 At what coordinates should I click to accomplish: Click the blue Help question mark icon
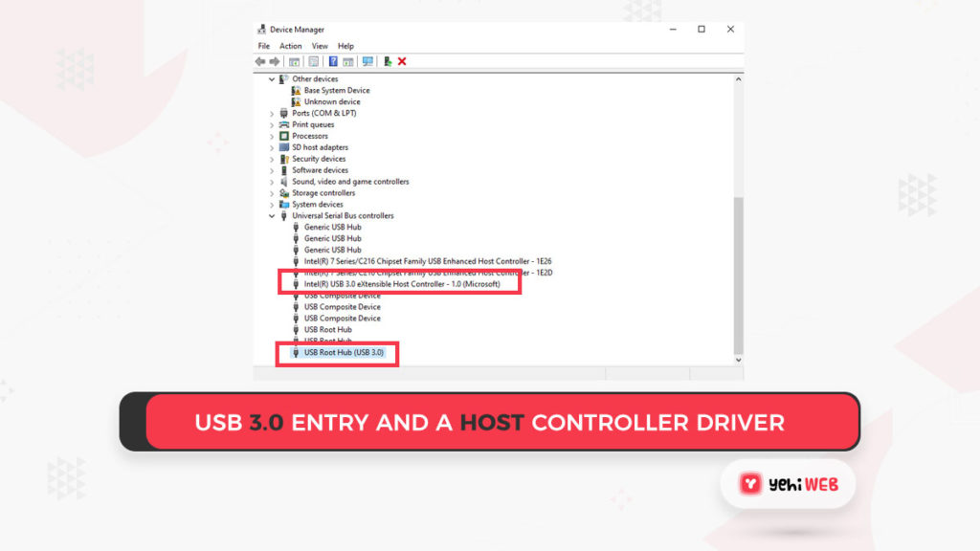click(x=332, y=61)
